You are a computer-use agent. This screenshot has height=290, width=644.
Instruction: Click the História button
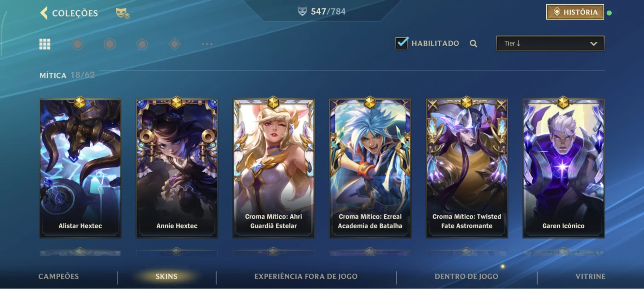[575, 12]
